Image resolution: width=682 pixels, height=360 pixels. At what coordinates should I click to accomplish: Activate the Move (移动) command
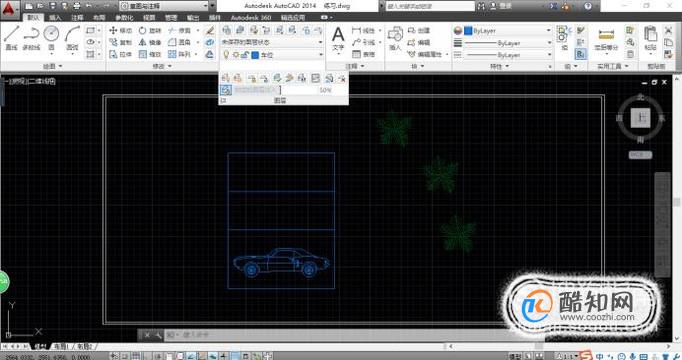[120, 30]
